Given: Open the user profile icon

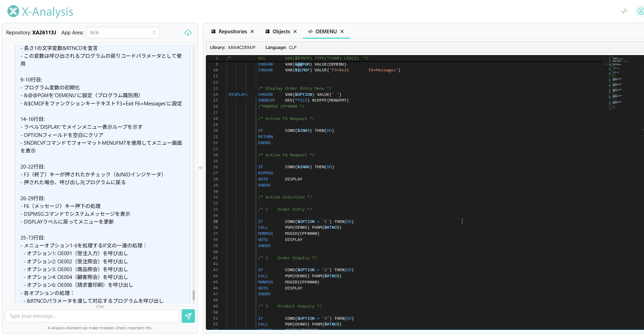Looking at the screenshot, I should (640, 12).
